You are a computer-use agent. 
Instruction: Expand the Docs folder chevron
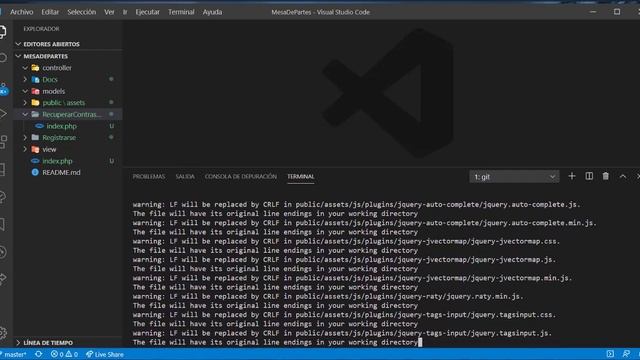[25, 79]
